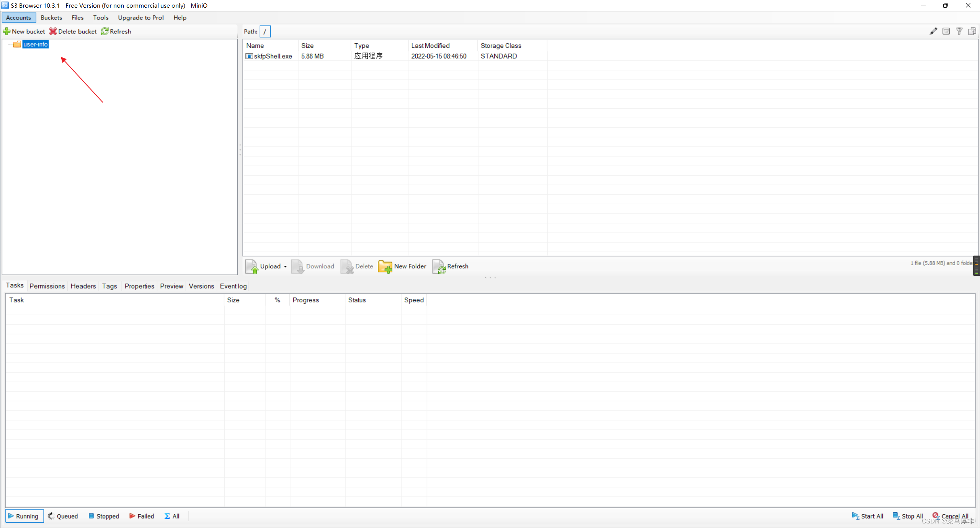Click the Task column header

pyautogui.click(x=115, y=300)
